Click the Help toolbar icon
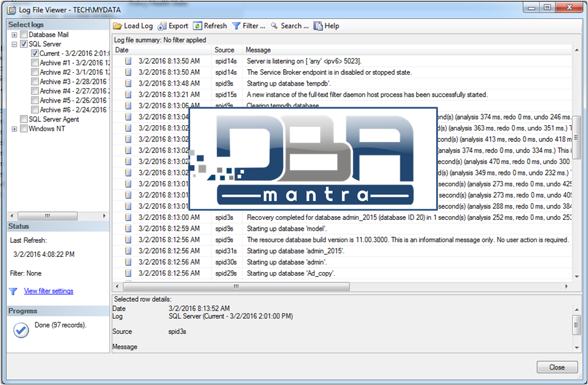Viewport: 588px width, 385px height. click(318, 26)
